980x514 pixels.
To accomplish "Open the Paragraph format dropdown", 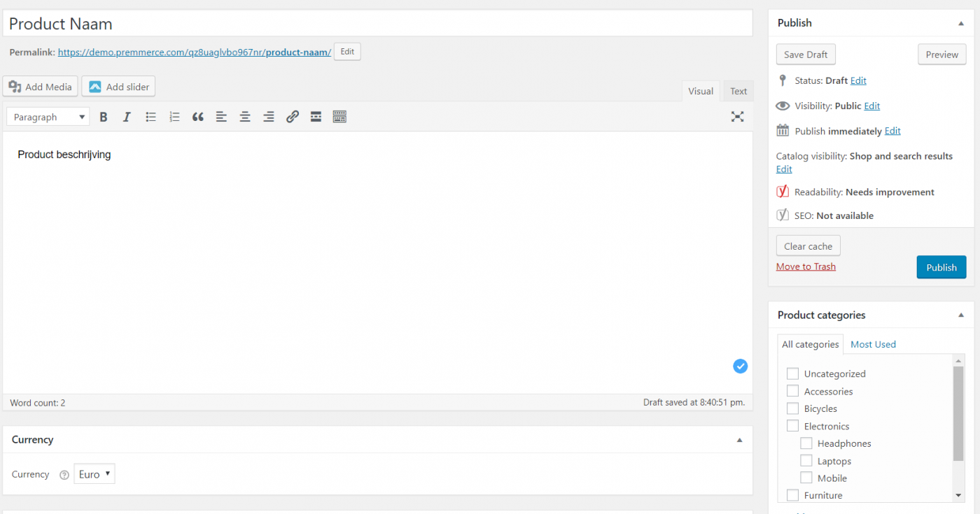I will pos(48,117).
